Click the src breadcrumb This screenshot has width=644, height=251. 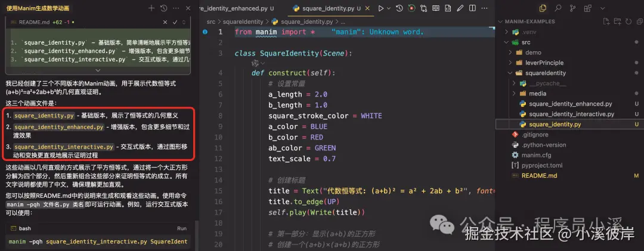click(211, 22)
